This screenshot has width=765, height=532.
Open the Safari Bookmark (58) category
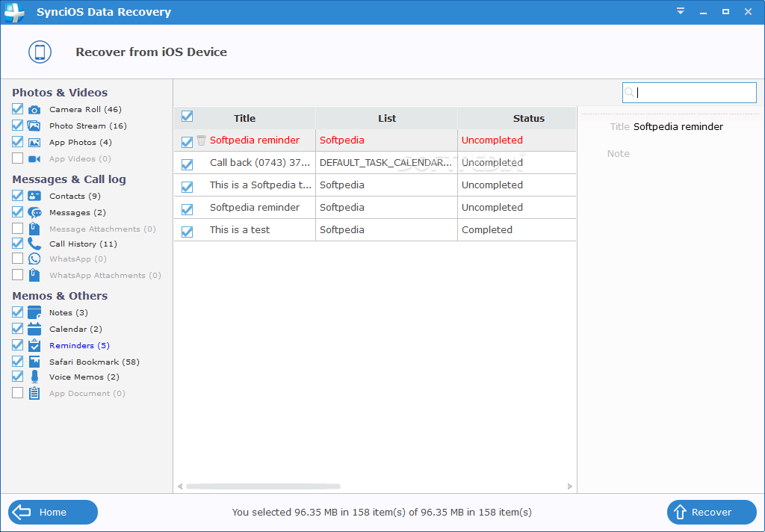(x=94, y=362)
